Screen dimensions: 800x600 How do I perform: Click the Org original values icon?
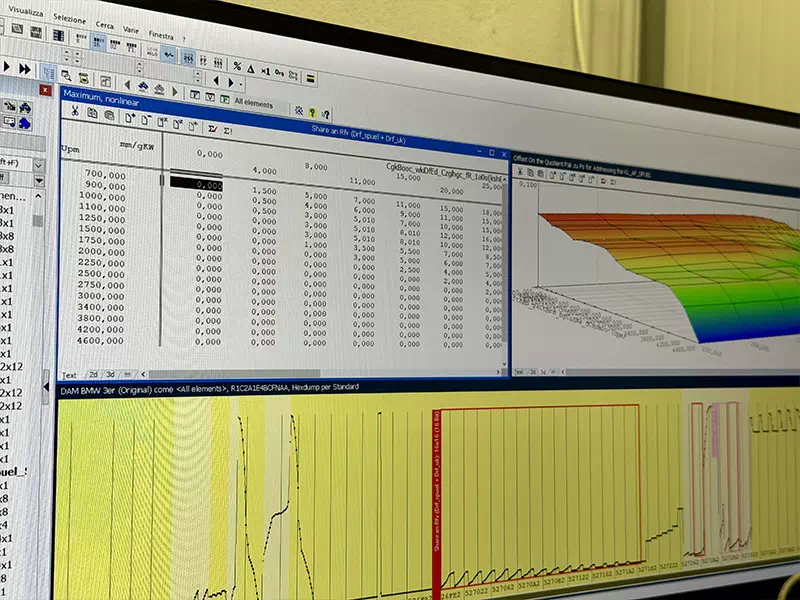(x=279, y=73)
